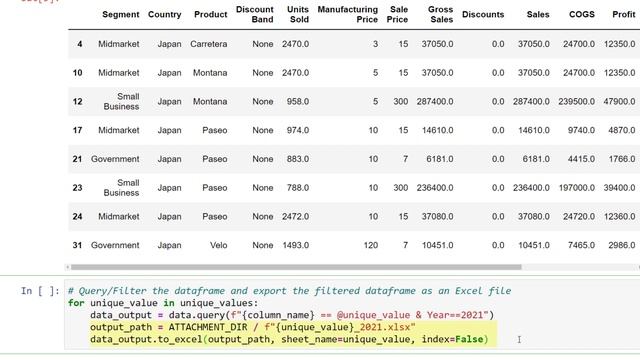This screenshot has width=640, height=360.
Task: Click Carretera product cell in row 4
Action: pos(209,44)
